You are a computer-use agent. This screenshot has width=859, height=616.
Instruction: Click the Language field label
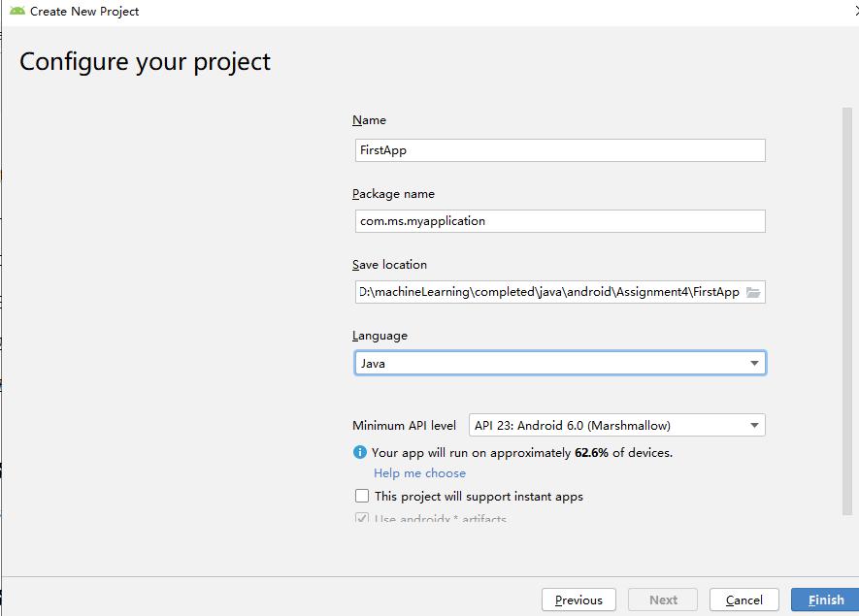tap(380, 336)
